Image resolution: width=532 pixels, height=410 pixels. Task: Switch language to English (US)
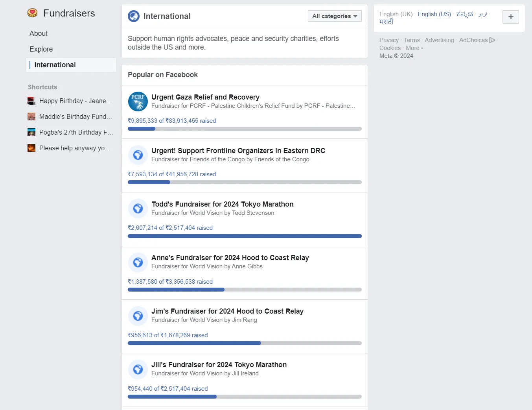click(x=434, y=14)
